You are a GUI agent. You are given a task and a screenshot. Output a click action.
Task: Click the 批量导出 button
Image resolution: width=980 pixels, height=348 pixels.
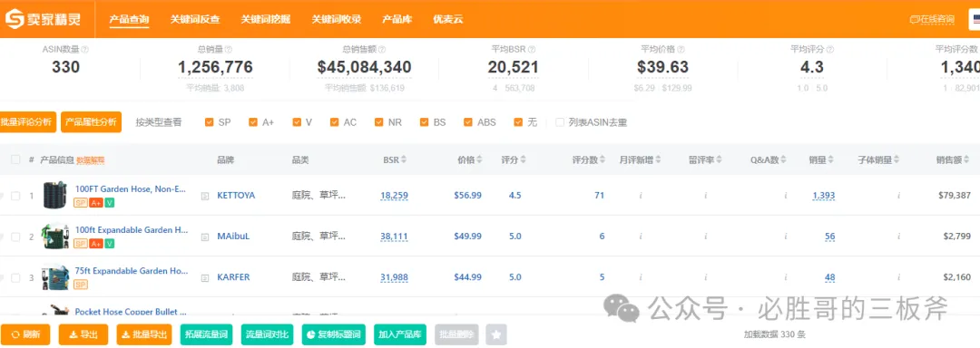pyautogui.click(x=143, y=334)
